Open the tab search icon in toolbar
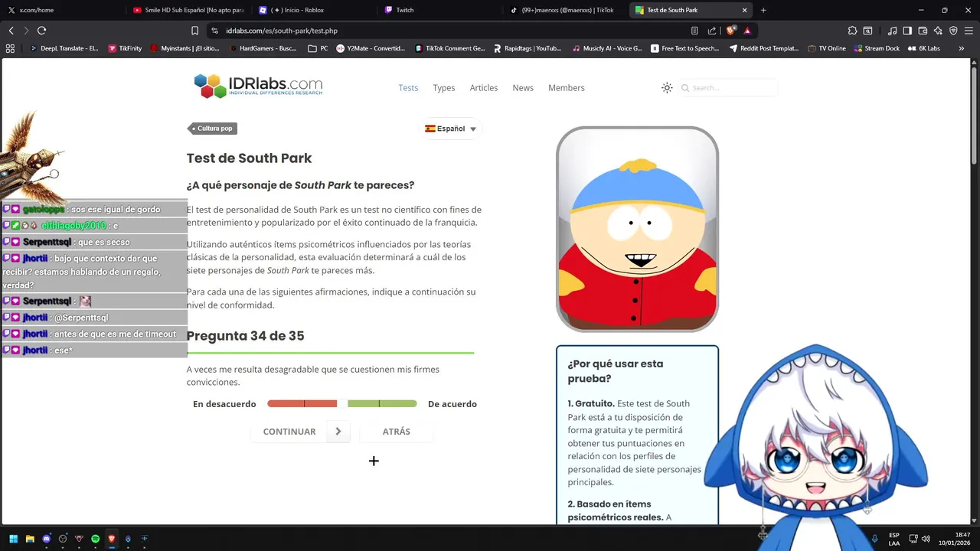Image resolution: width=980 pixels, height=551 pixels. tap(867, 31)
